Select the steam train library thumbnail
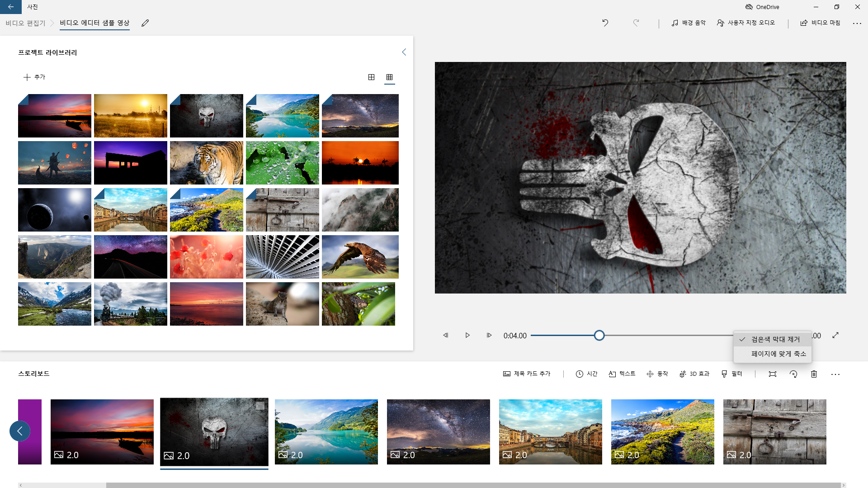The image size is (868, 488). pos(131,304)
